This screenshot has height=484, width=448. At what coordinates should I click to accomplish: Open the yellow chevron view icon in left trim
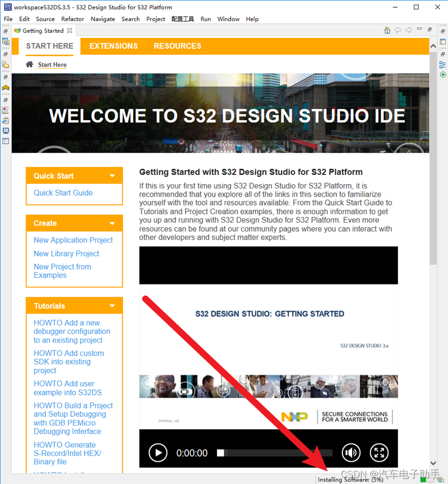(6, 87)
